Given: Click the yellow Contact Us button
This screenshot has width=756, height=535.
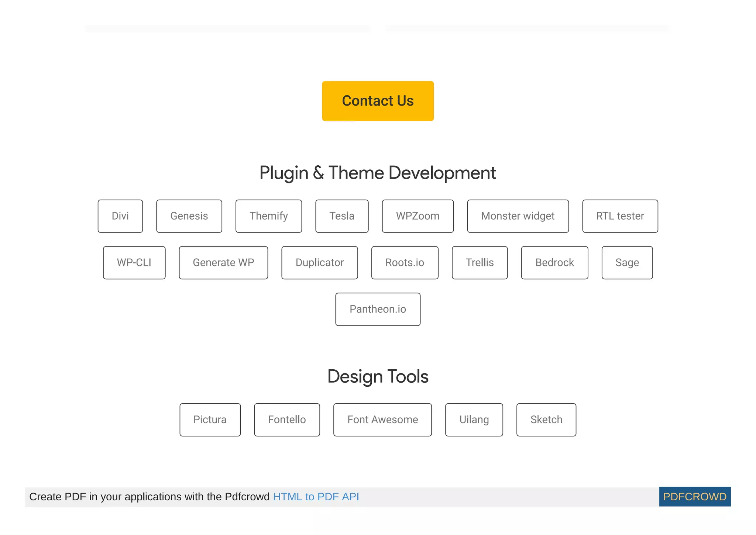Looking at the screenshot, I should click(x=378, y=101).
